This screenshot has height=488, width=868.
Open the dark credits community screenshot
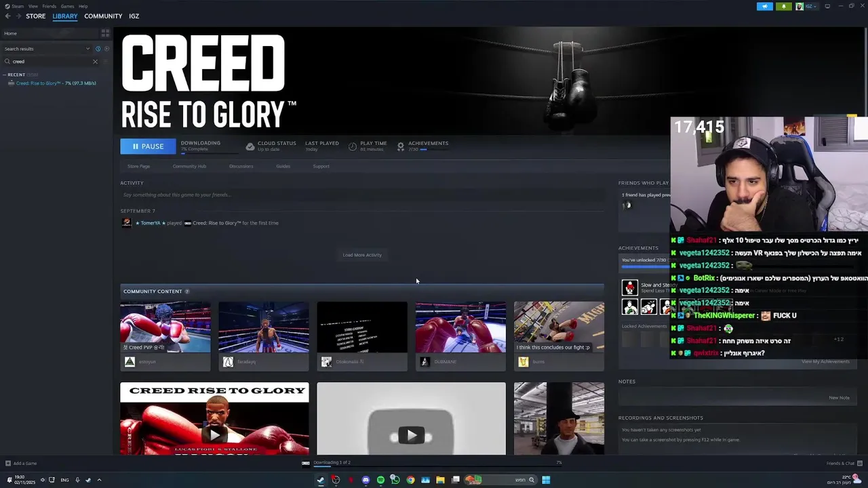click(x=362, y=327)
